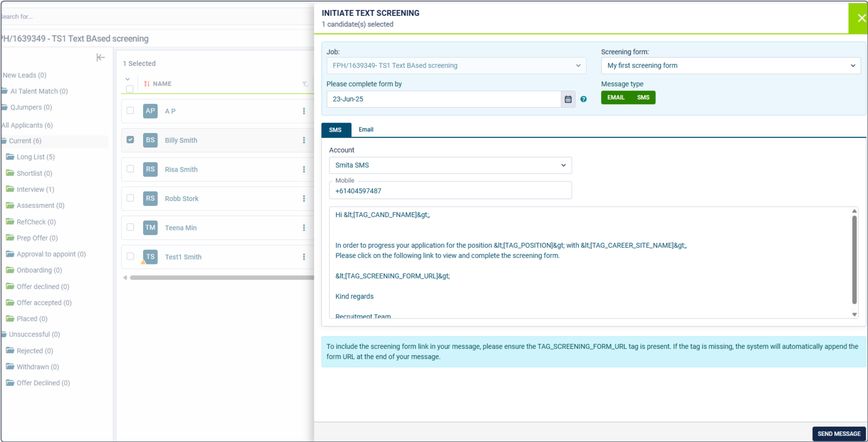The width and height of the screenshot is (868, 442).
Task: Uncheck the Billy Smith checkbox
Action: 130,140
